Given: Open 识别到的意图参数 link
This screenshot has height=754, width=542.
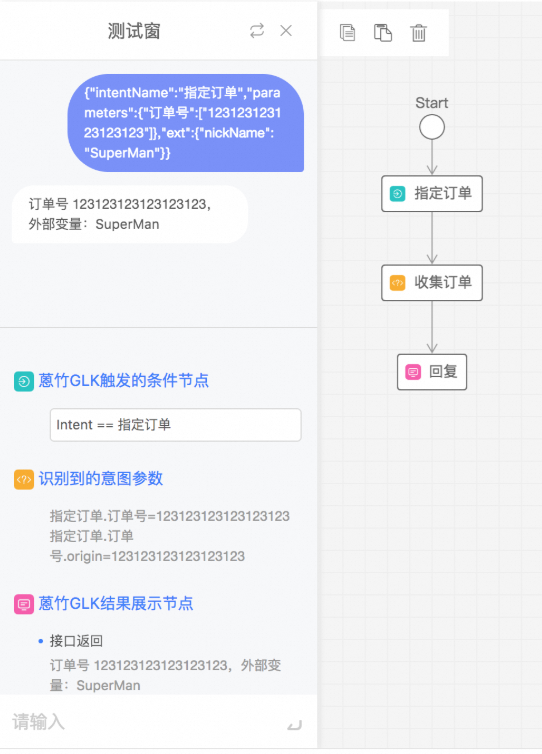Looking at the screenshot, I should click(101, 478).
